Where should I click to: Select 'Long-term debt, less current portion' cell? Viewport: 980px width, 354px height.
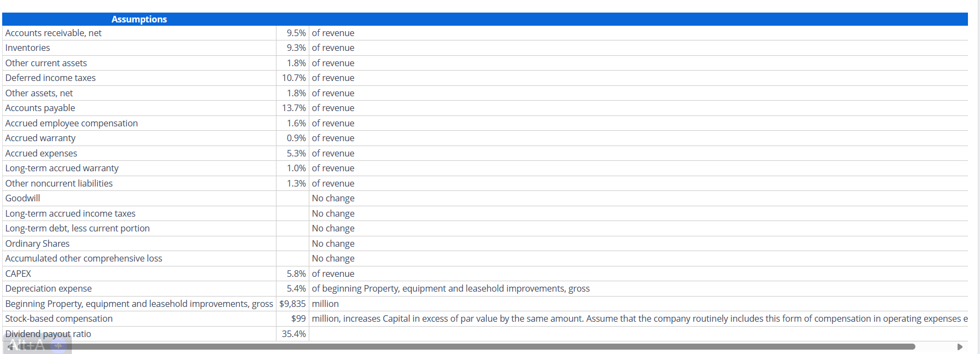[x=139, y=228]
